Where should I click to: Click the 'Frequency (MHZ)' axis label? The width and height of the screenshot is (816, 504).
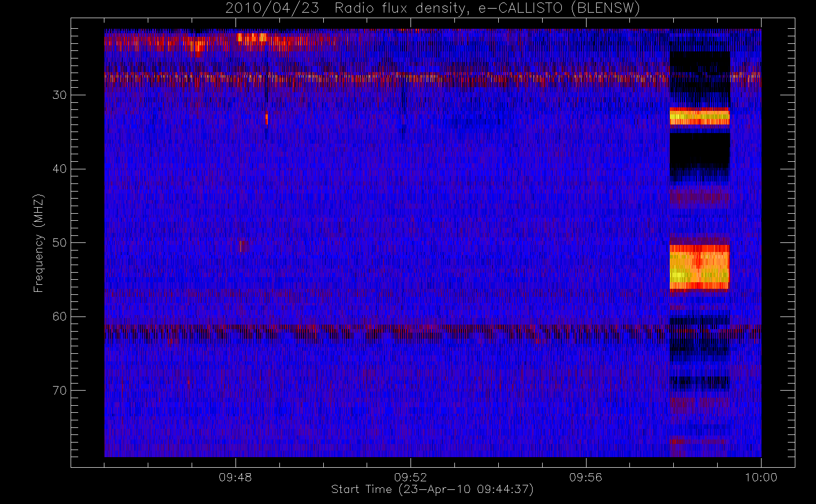click(39, 243)
